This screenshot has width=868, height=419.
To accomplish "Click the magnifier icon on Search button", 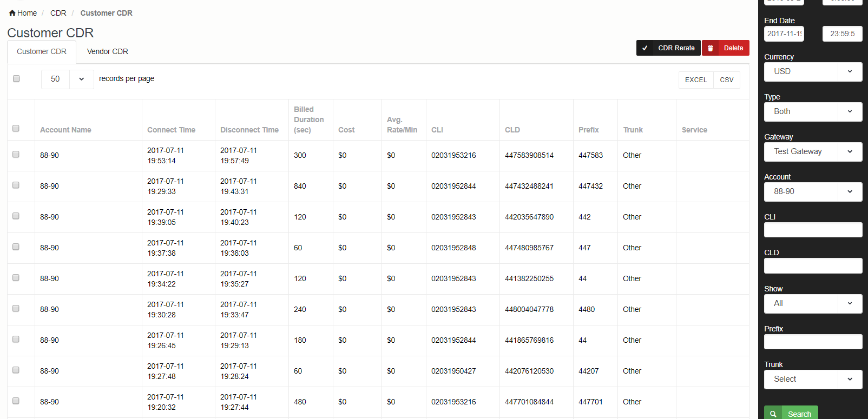I will pyautogui.click(x=773, y=414).
